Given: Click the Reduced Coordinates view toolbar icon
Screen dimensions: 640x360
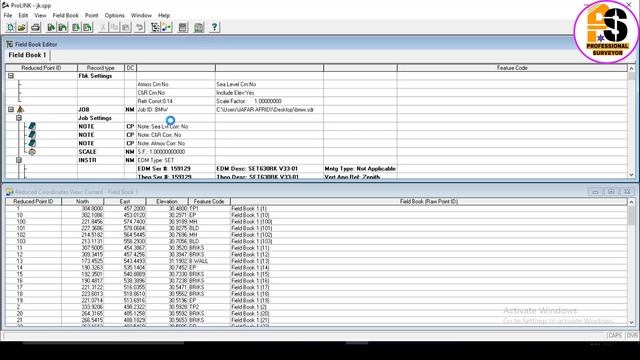Looking at the screenshot, I should coord(167,27).
